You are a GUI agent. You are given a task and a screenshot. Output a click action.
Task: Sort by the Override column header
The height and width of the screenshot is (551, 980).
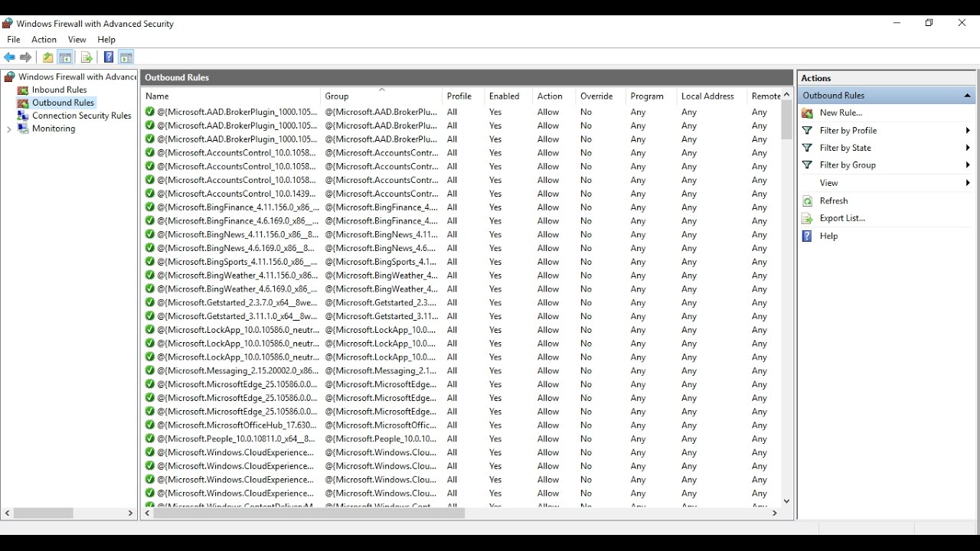[x=601, y=96]
